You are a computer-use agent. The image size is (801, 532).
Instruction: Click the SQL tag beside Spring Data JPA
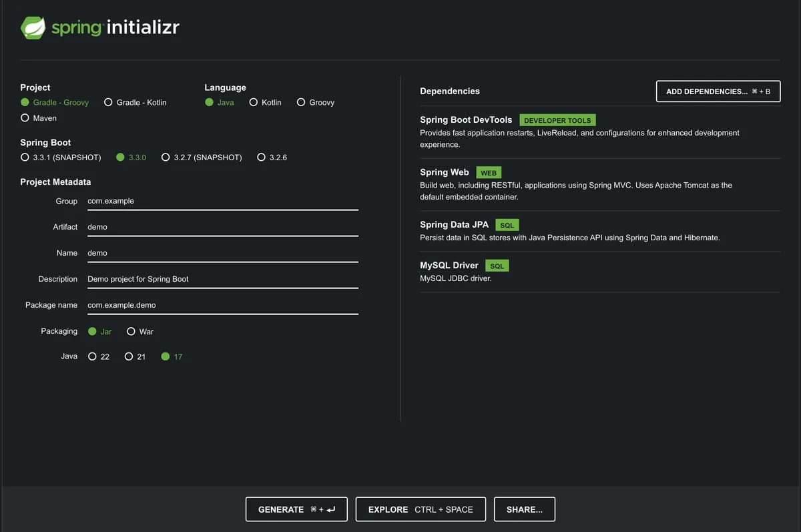507,226
